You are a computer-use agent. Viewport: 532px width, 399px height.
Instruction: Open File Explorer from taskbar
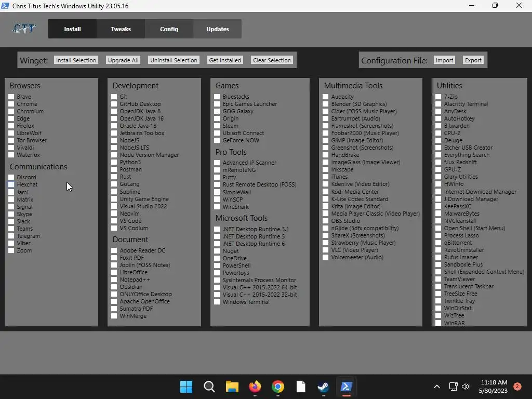[232, 387]
